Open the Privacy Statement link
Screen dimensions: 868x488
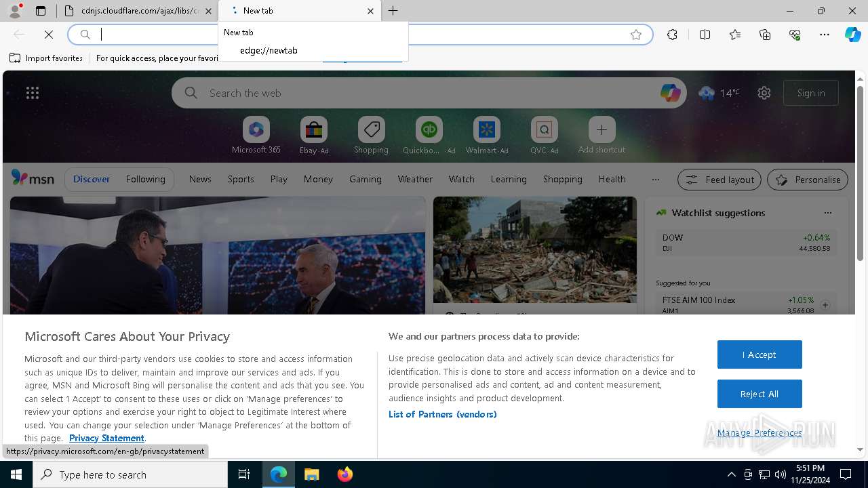point(106,438)
